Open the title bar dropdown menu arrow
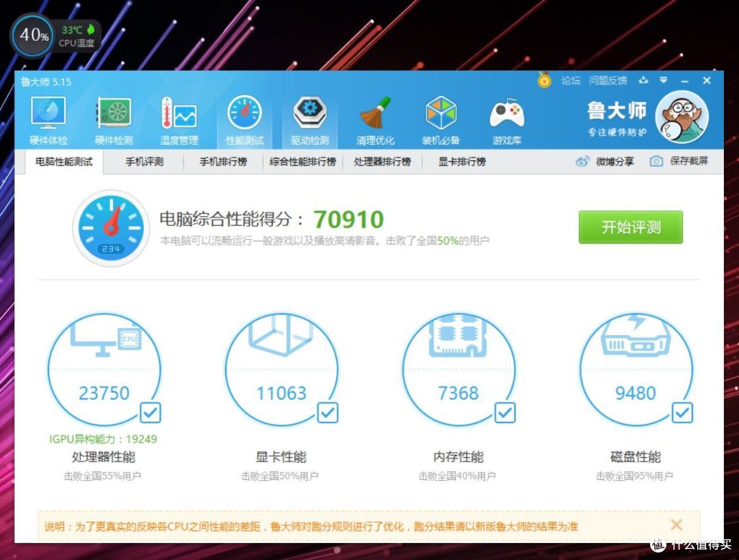 664,81
